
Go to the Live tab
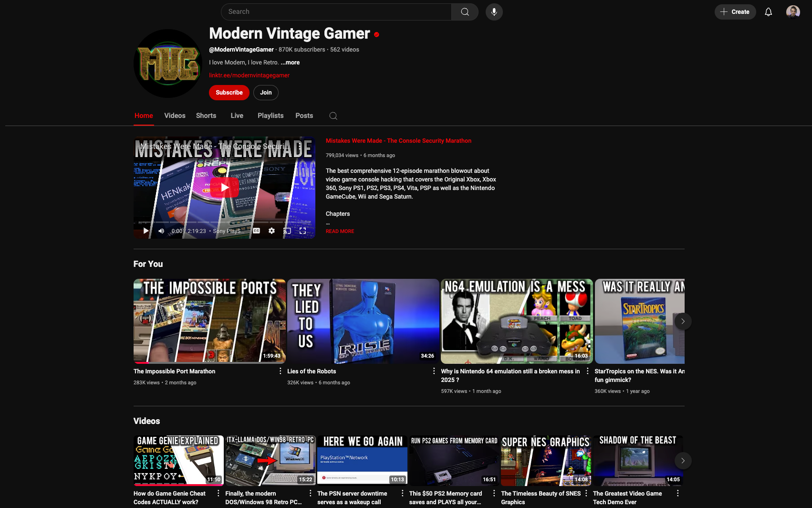[237, 116]
